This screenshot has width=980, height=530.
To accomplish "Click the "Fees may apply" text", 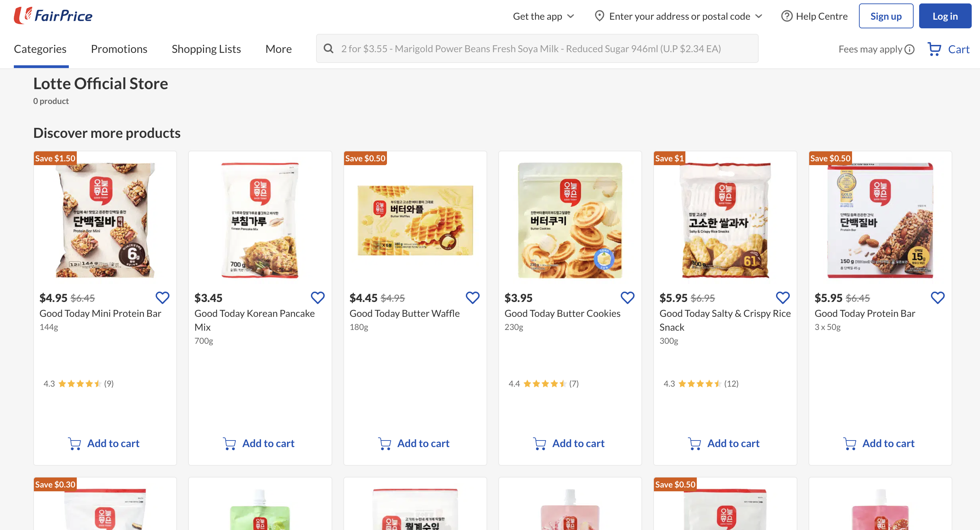I will (x=870, y=49).
